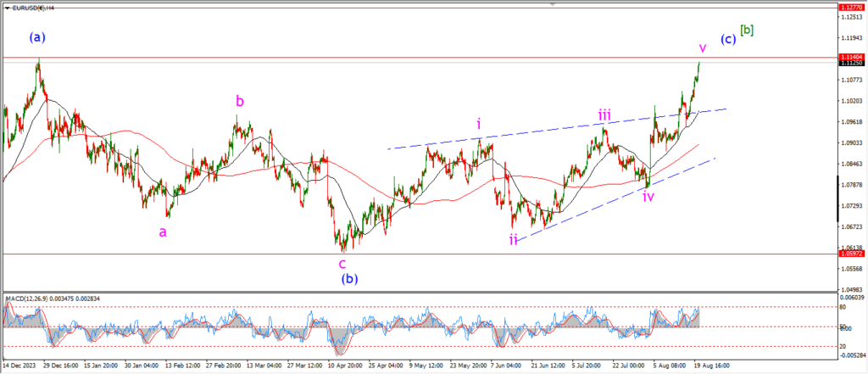
Task: Click the black 1.11250 current price tag
Action: (x=849, y=64)
